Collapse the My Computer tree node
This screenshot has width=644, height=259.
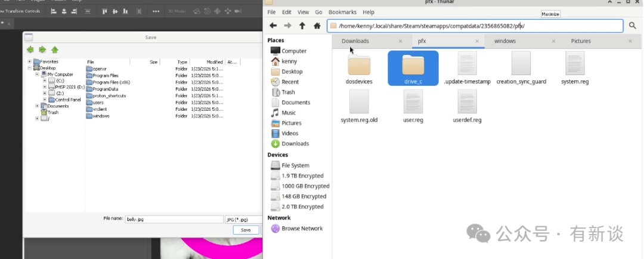coord(37,74)
